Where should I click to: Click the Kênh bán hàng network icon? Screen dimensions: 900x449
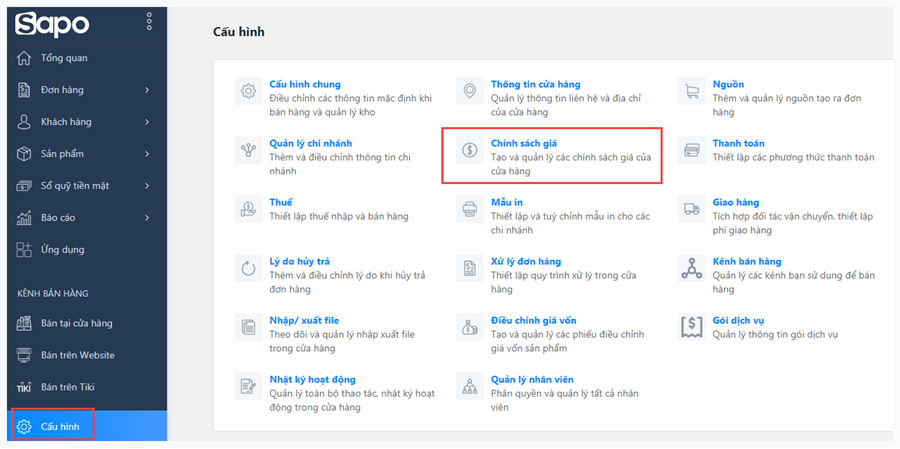692,268
